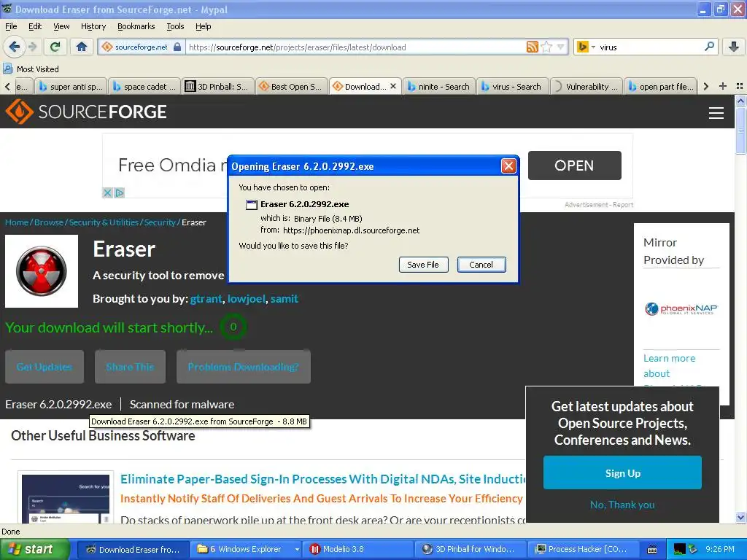Screen dimensions: 747x560
Task: Bookmark this page with the star icon
Action: pyautogui.click(x=546, y=47)
